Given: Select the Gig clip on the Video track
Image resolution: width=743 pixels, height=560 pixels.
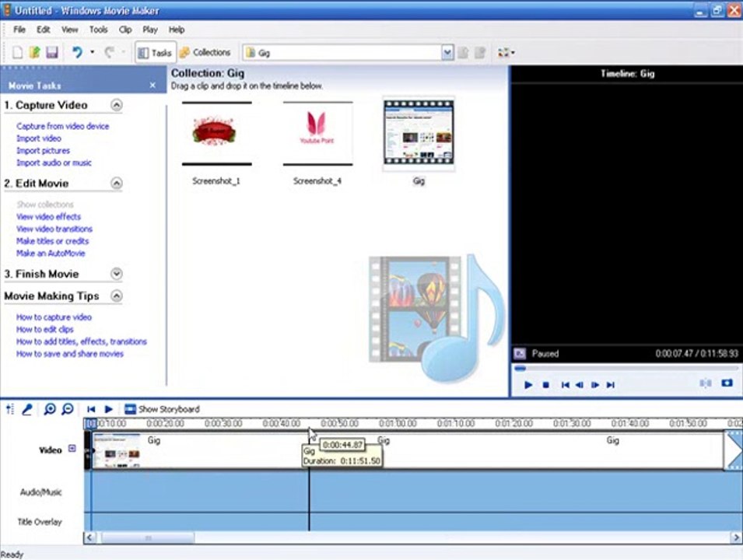Looking at the screenshot, I should 408,450.
